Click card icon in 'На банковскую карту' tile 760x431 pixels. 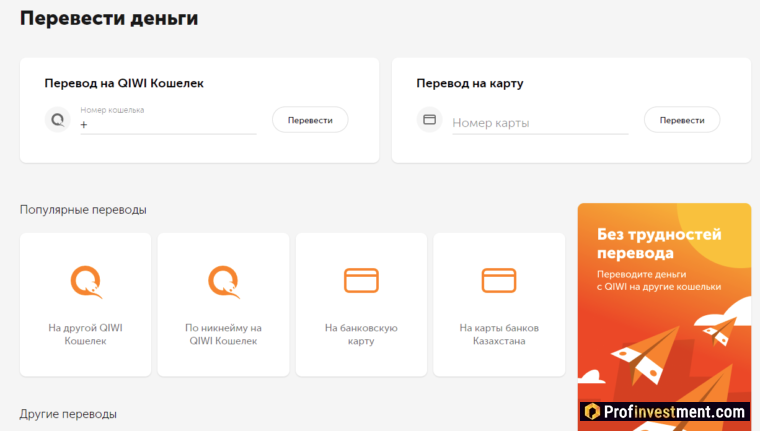point(361,280)
